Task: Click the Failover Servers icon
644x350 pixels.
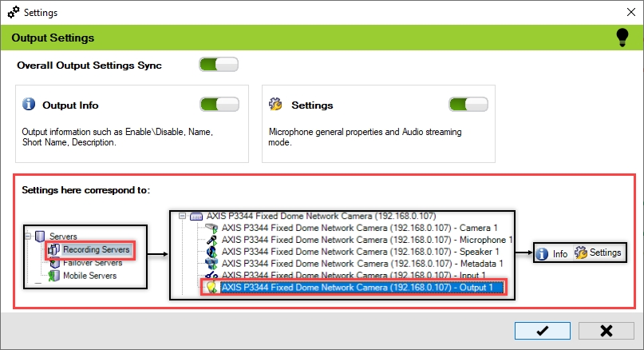Action: pyautogui.click(x=53, y=263)
